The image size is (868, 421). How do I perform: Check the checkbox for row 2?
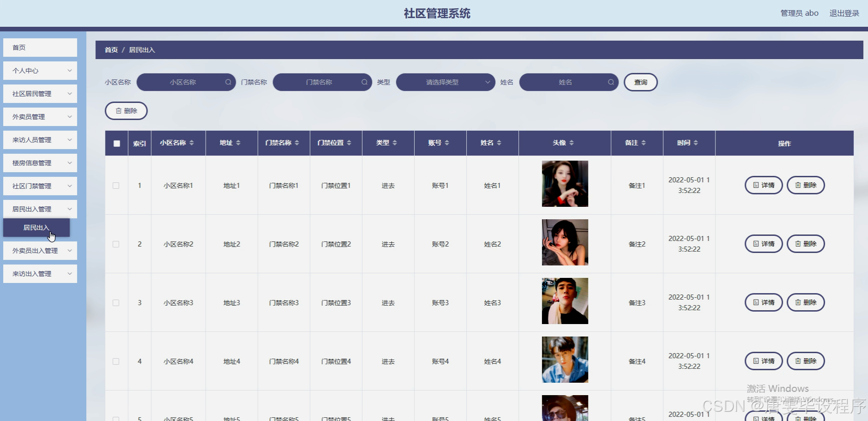pyautogui.click(x=116, y=244)
